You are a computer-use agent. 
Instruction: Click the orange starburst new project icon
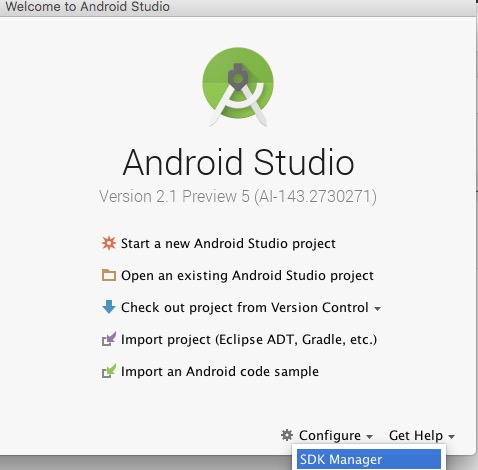[109, 243]
